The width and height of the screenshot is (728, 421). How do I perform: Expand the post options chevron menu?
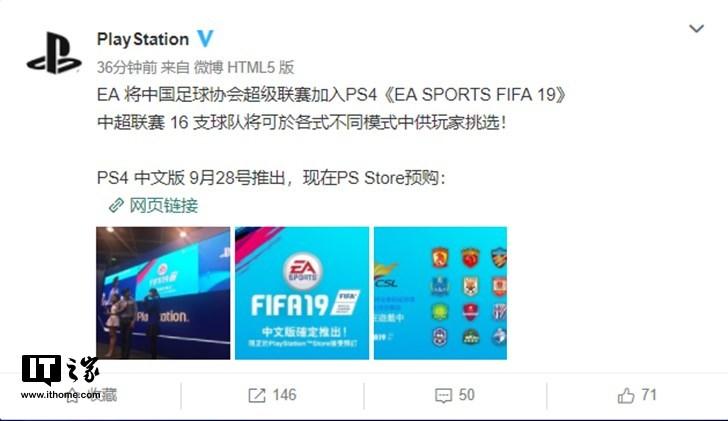[x=696, y=29]
